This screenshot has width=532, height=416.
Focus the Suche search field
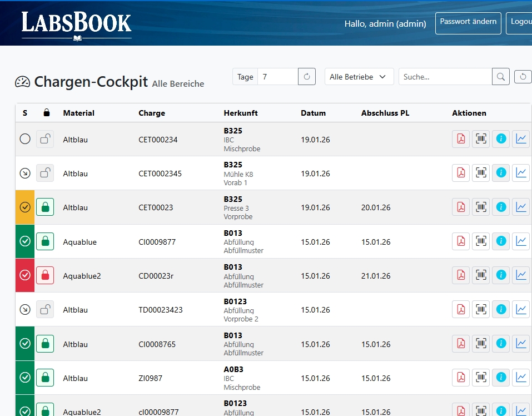click(x=445, y=77)
